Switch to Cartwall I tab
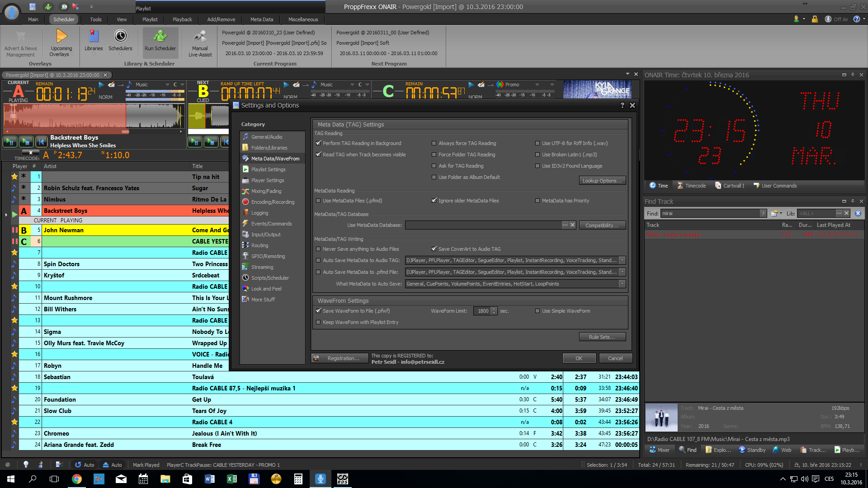This screenshot has height=488, width=868. coord(730,186)
